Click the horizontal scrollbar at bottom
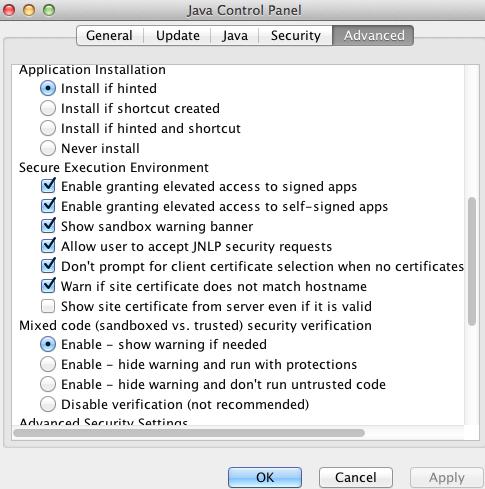The width and height of the screenshot is (485, 489). tap(189, 433)
